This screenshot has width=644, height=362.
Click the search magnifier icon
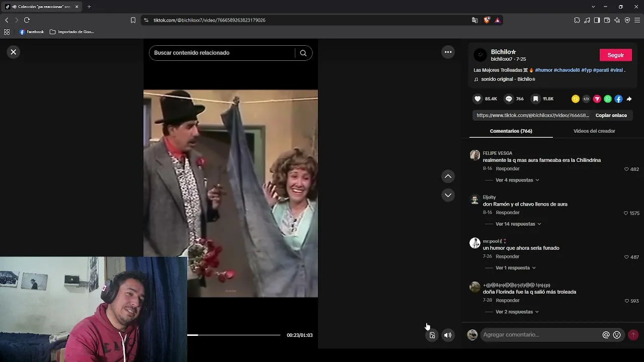pos(303,53)
